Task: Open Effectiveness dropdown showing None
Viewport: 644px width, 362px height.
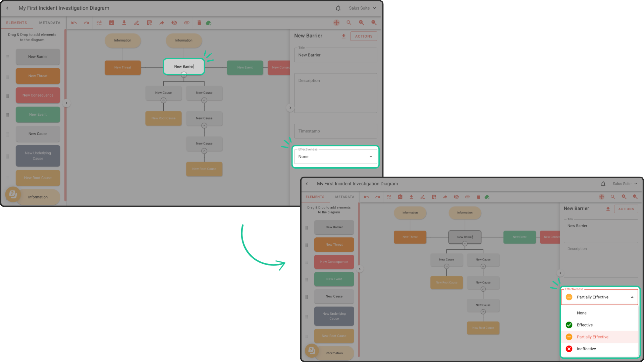Action: (335, 157)
